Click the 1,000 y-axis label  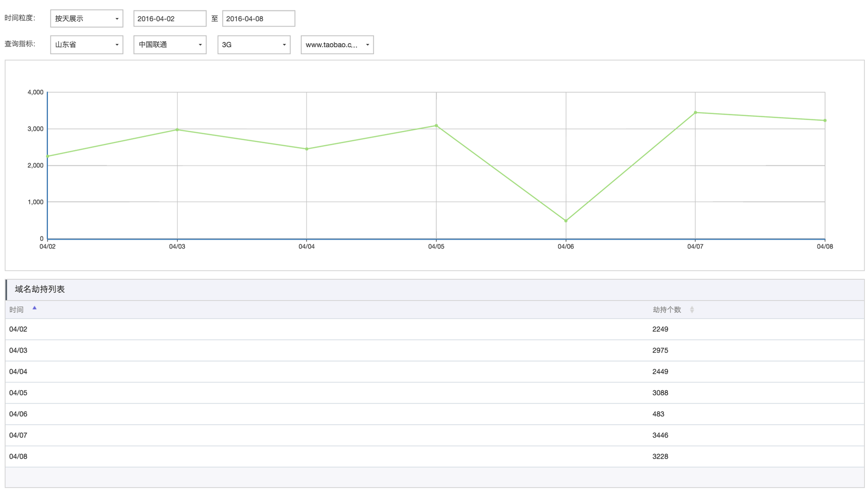pyautogui.click(x=35, y=202)
